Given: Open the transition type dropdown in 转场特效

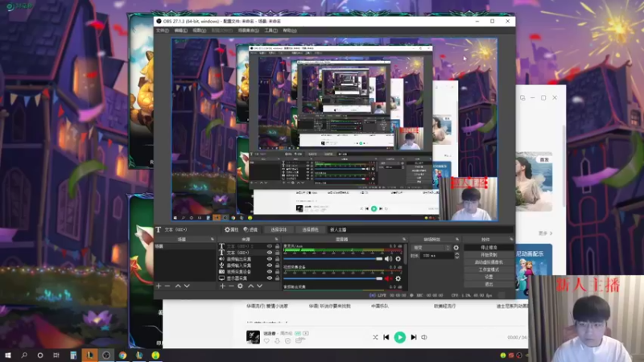Looking at the screenshot, I should [x=431, y=248].
